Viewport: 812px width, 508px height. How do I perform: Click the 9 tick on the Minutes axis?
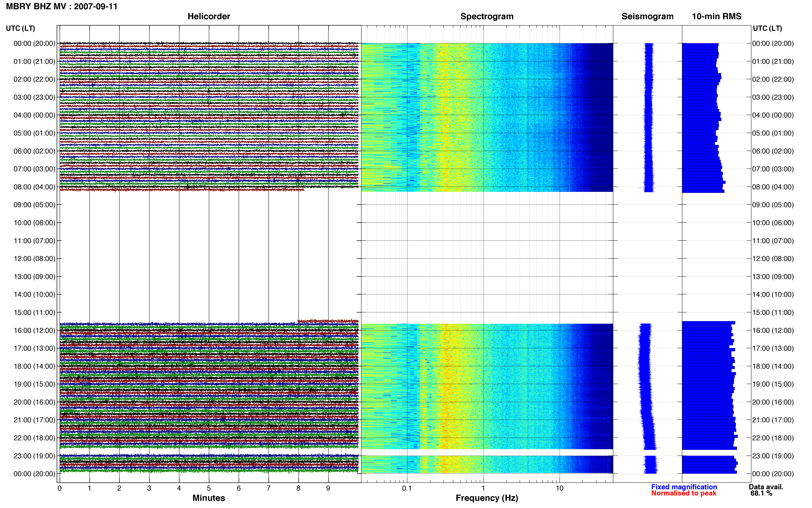click(x=328, y=488)
